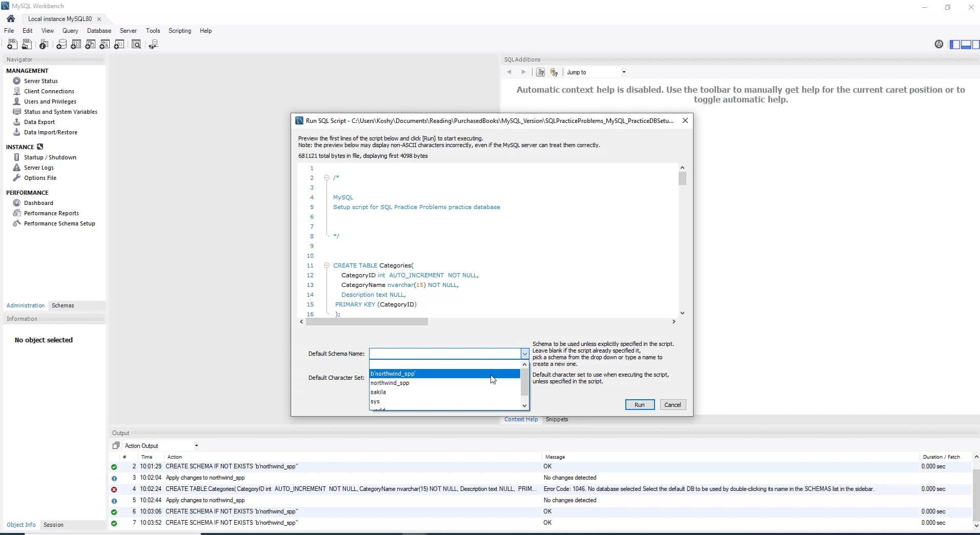Reconnect to DBMS icon
This screenshot has height=535, width=980.
[x=153, y=45]
